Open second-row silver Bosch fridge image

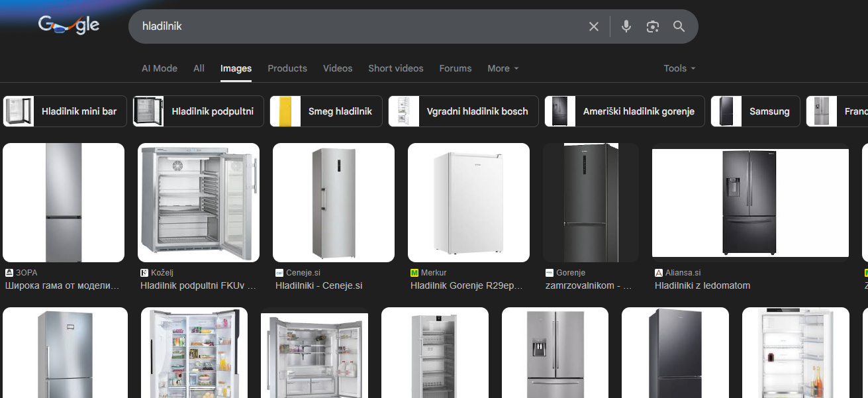(x=65, y=353)
